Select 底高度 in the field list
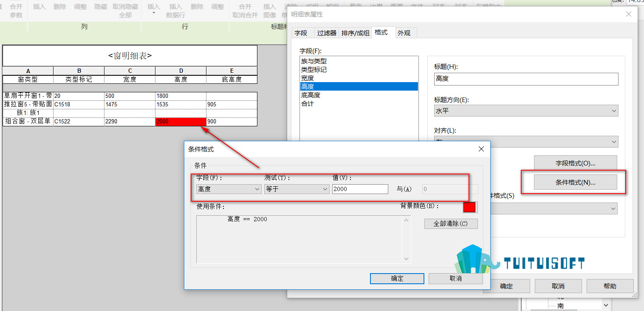 point(359,95)
